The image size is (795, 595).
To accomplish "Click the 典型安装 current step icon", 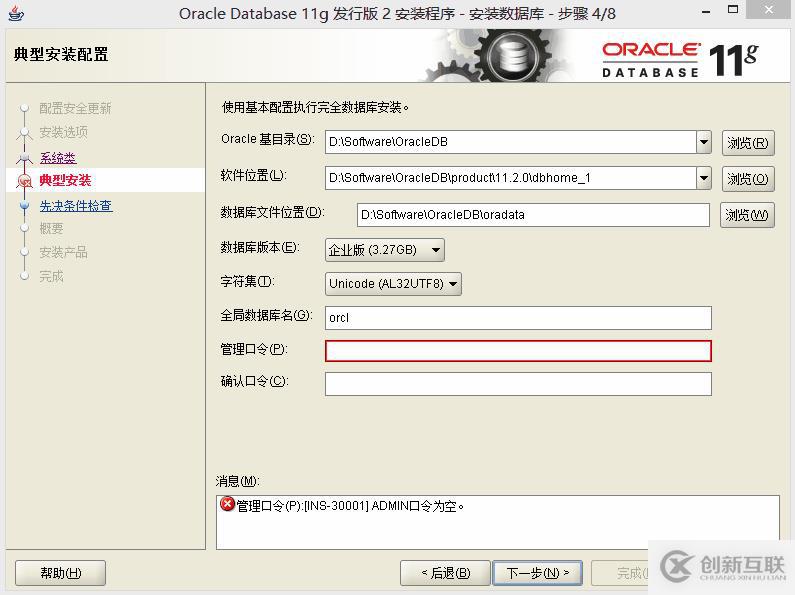I will coord(24,180).
